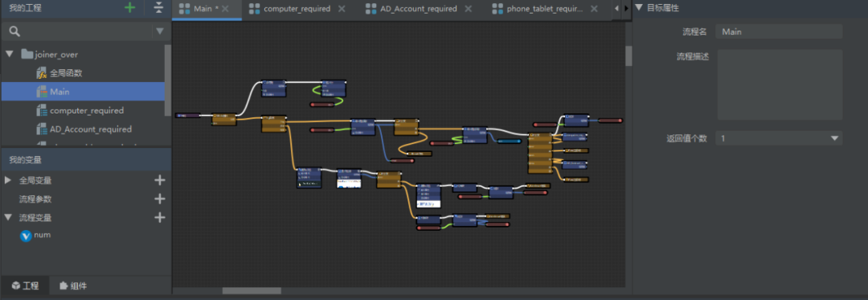Click the green plus add-project icon
This screenshot has width=868, height=300.
click(x=129, y=8)
